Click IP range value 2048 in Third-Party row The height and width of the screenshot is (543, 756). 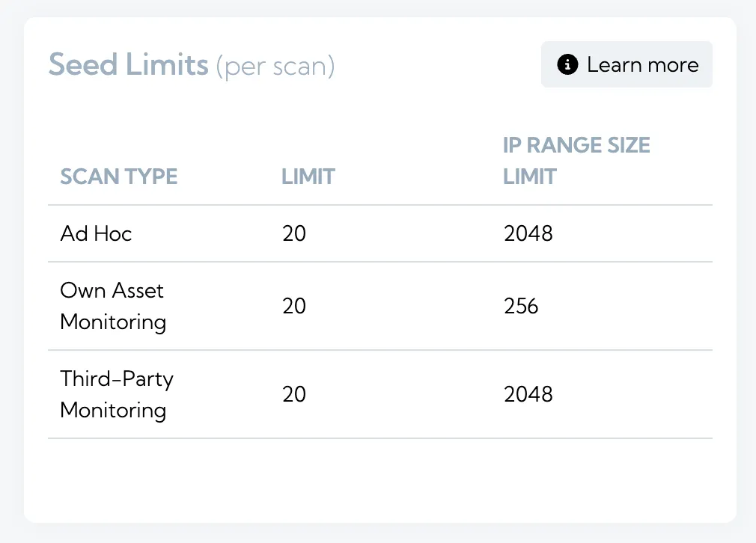528,395
